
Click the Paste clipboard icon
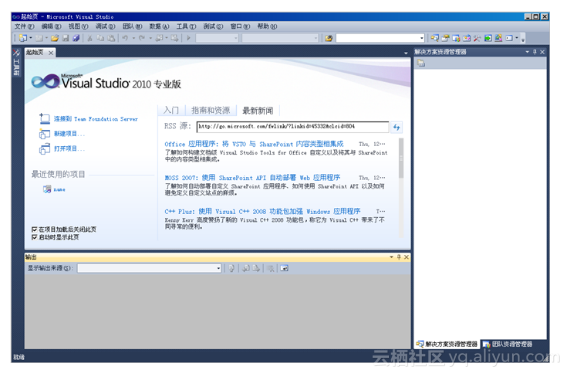pos(111,38)
